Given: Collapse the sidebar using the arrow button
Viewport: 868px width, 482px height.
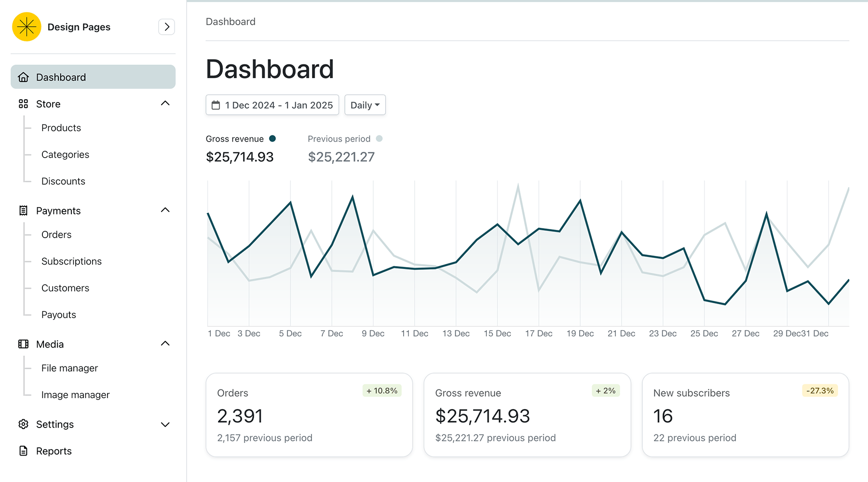Looking at the screenshot, I should point(166,27).
